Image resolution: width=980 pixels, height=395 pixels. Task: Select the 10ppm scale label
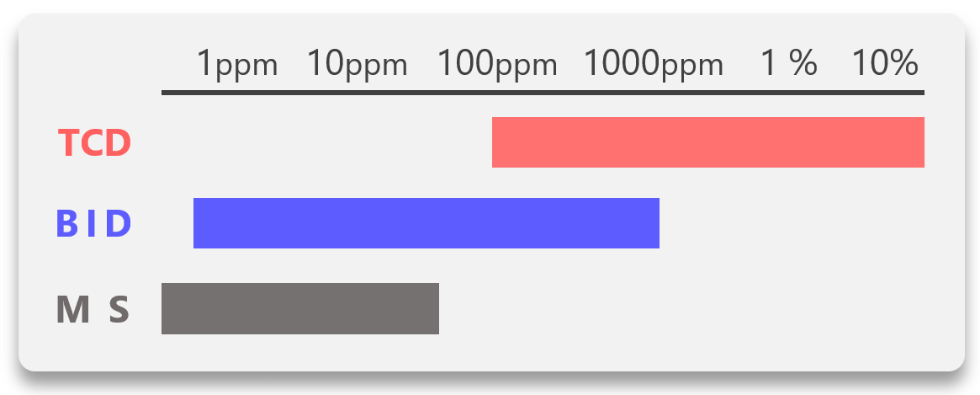357,64
